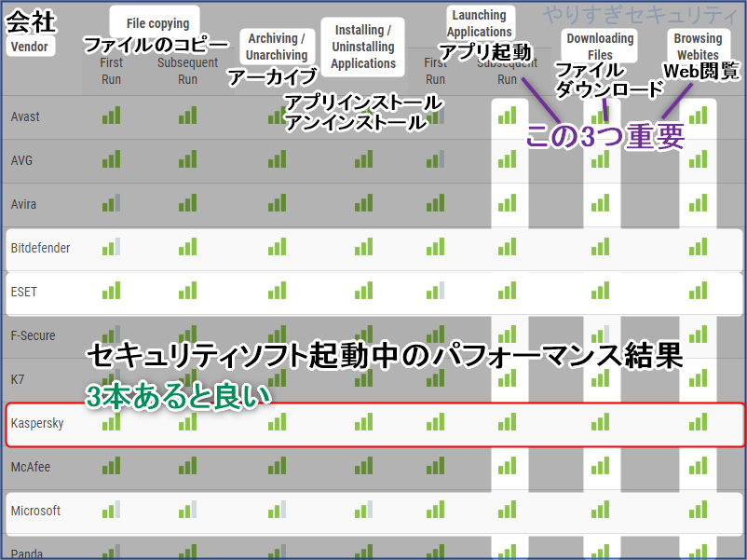Click Microsoft's Installing Applications rating bars
Image resolution: width=747 pixels, height=560 pixels.
pos(363,510)
